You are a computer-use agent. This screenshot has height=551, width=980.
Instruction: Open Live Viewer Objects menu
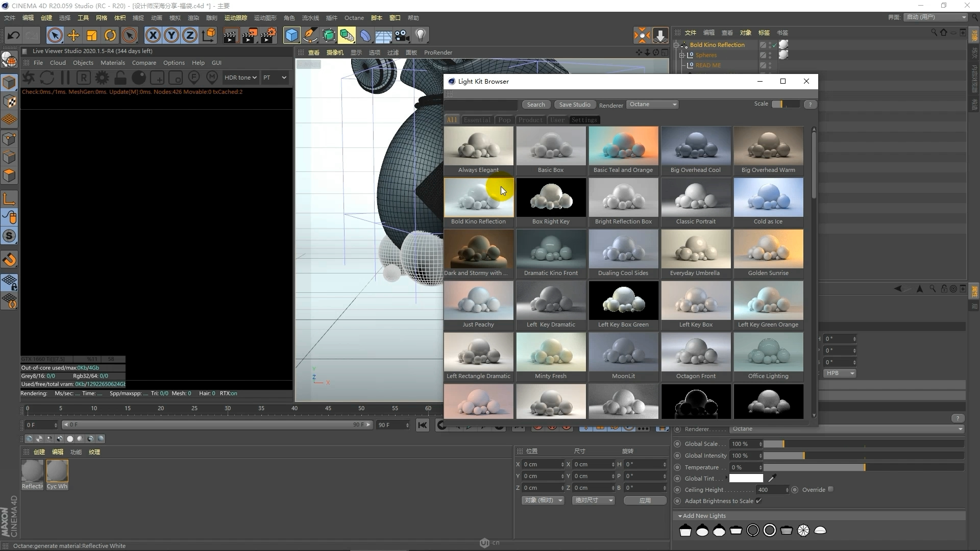[83, 63]
